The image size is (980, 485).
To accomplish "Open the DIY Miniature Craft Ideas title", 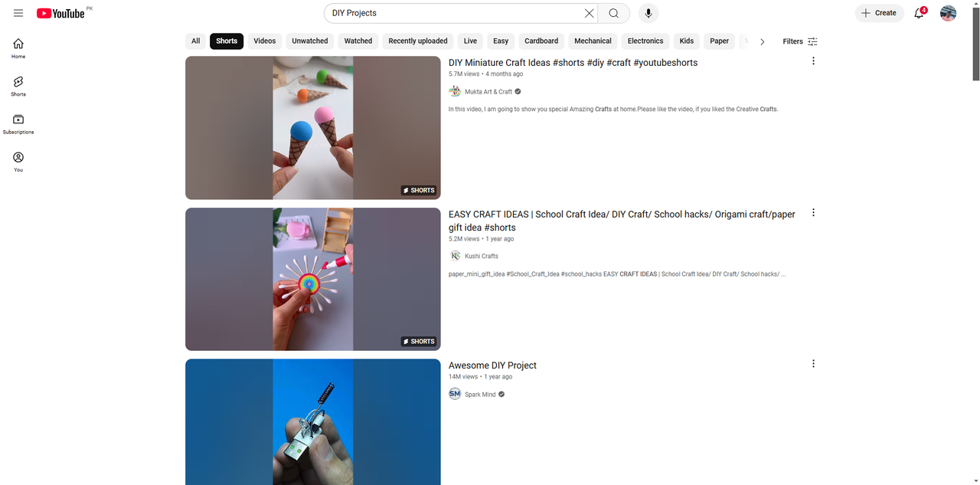I will pos(573,63).
